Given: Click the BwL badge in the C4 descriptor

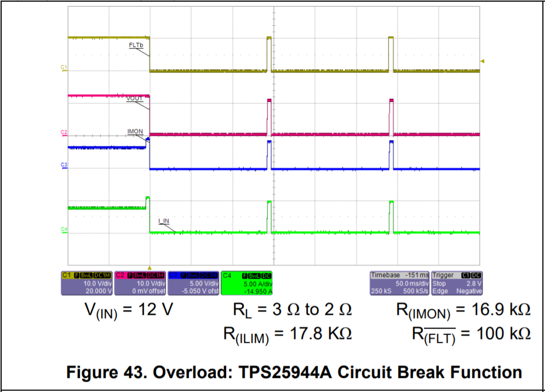Looking at the screenshot, I should 255,276.
